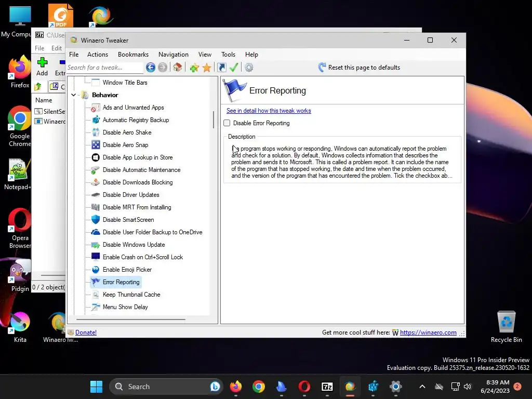Viewport: 532px width, 399px height.
Task: Click the tree vertical scrollbar thumb
Action: 214,120
